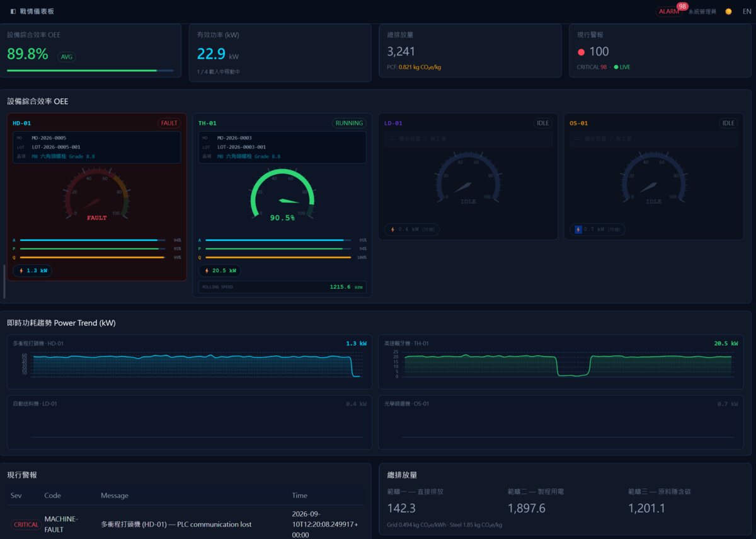Click the CRITICAL severity badge in alerts table
The height and width of the screenshot is (539, 756).
pos(26,525)
